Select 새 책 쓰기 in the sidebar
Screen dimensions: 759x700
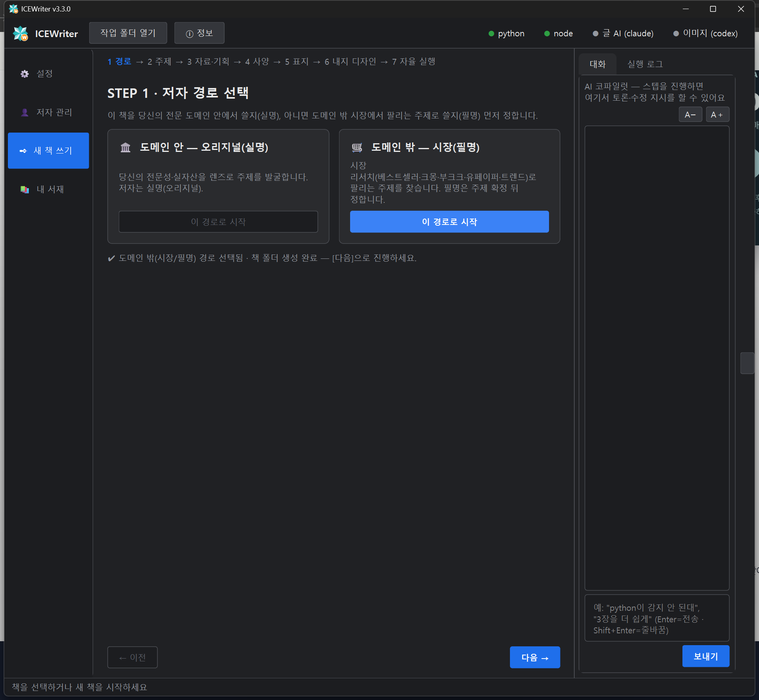click(x=48, y=151)
